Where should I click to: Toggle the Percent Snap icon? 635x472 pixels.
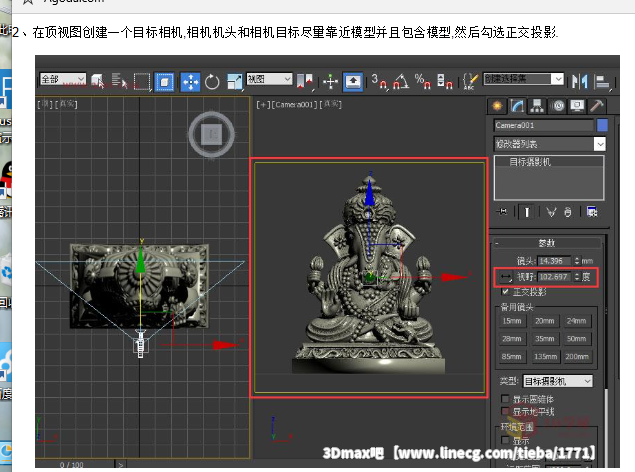423,81
